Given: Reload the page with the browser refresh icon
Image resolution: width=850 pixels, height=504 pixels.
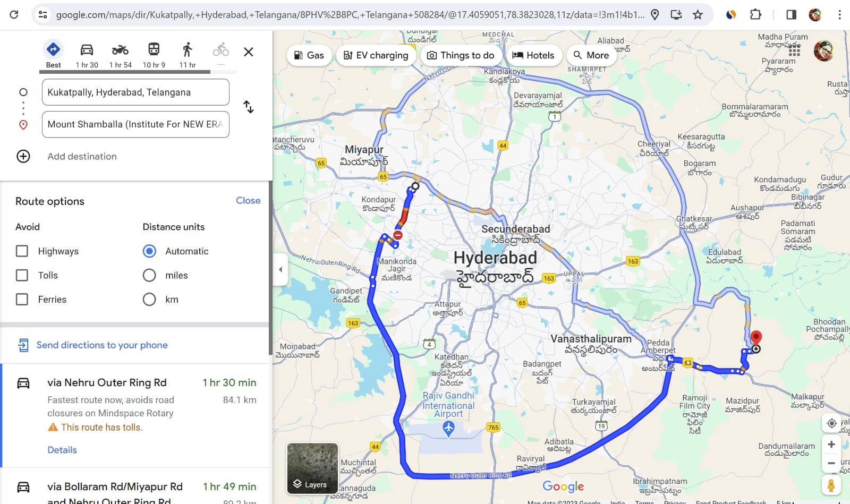Looking at the screenshot, I should click(14, 14).
